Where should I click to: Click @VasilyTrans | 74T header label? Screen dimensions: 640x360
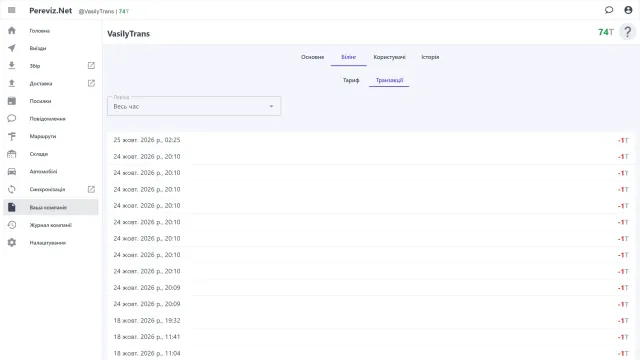(104, 11)
